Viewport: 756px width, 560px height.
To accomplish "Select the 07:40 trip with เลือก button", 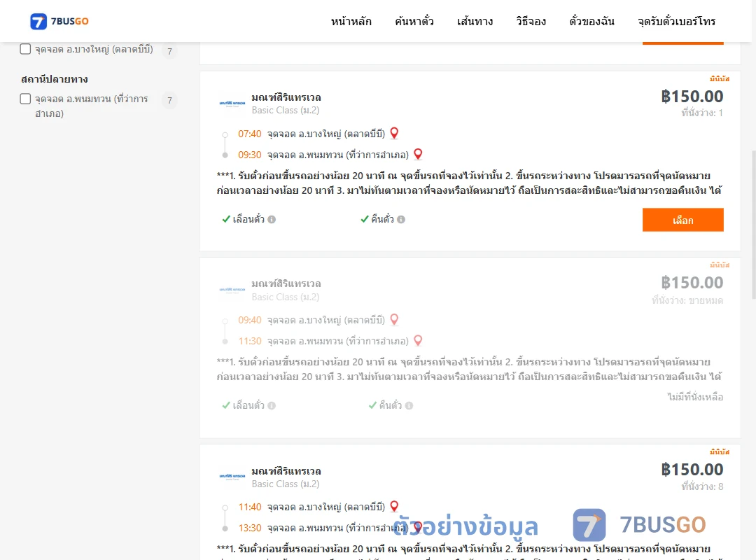I will click(x=682, y=220).
